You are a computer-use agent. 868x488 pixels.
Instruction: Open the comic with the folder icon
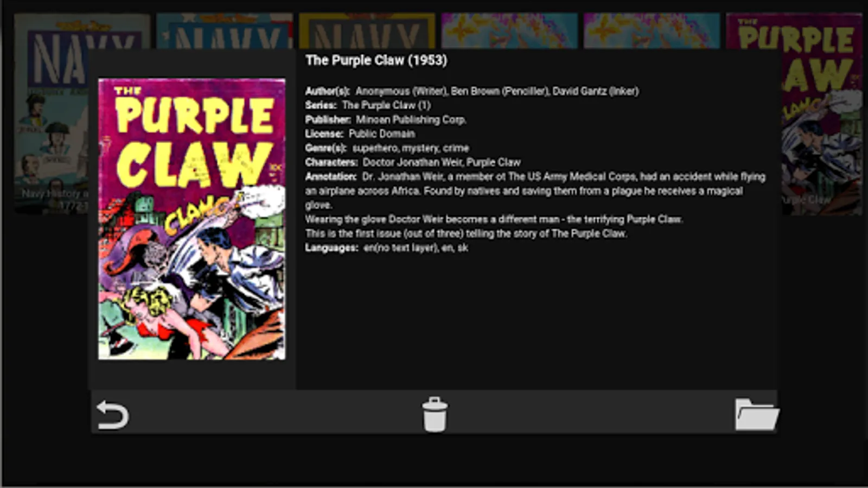coord(757,415)
